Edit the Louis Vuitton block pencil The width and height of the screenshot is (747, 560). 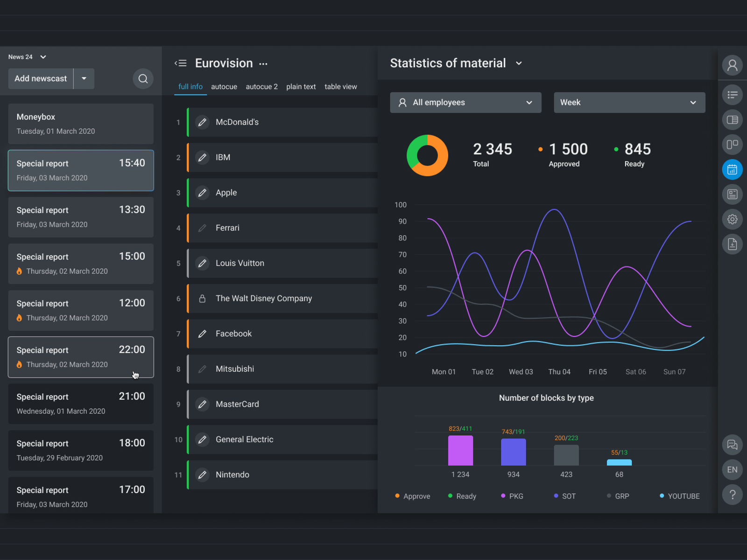tap(202, 263)
